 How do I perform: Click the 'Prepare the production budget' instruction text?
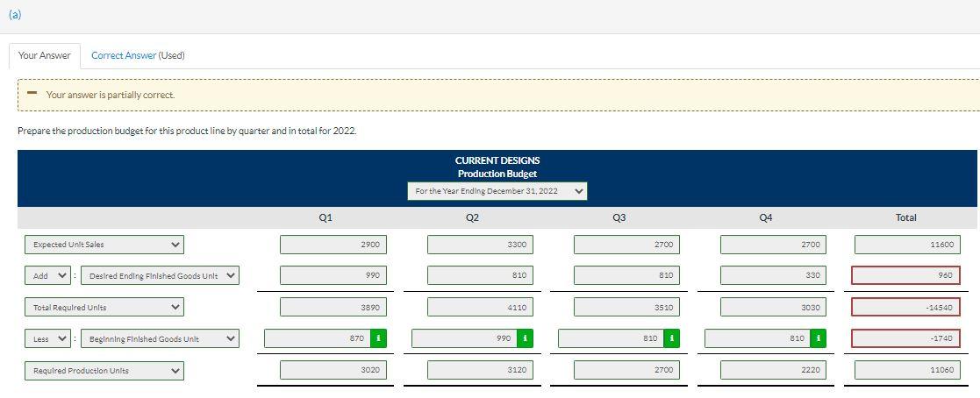click(187, 131)
